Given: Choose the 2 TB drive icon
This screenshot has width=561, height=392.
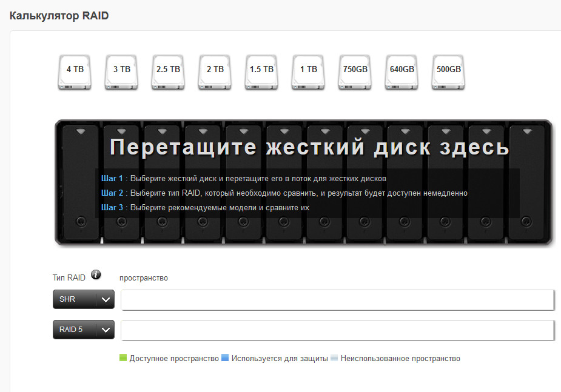Looking at the screenshot, I should click(215, 72).
